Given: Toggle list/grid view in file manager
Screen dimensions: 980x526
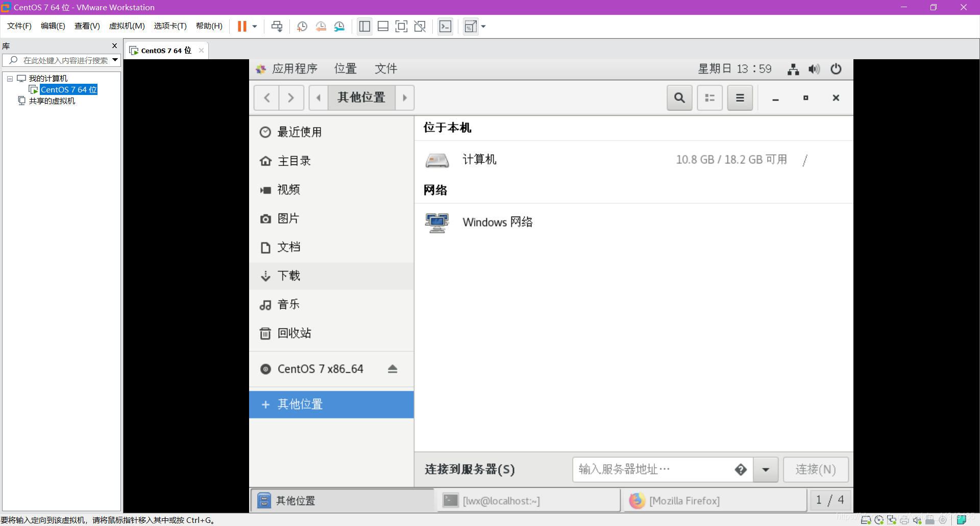Looking at the screenshot, I should 709,98.
